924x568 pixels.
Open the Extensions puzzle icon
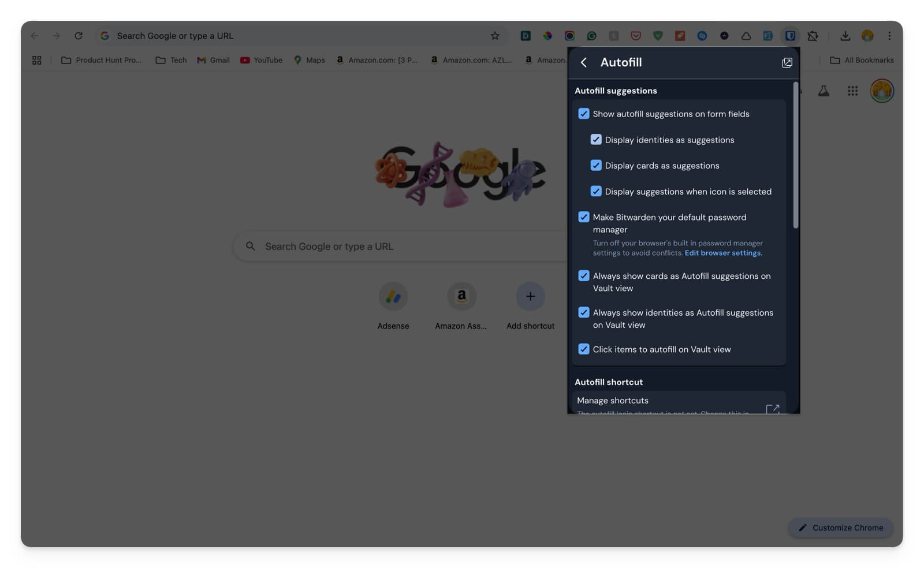pos(813,36)
